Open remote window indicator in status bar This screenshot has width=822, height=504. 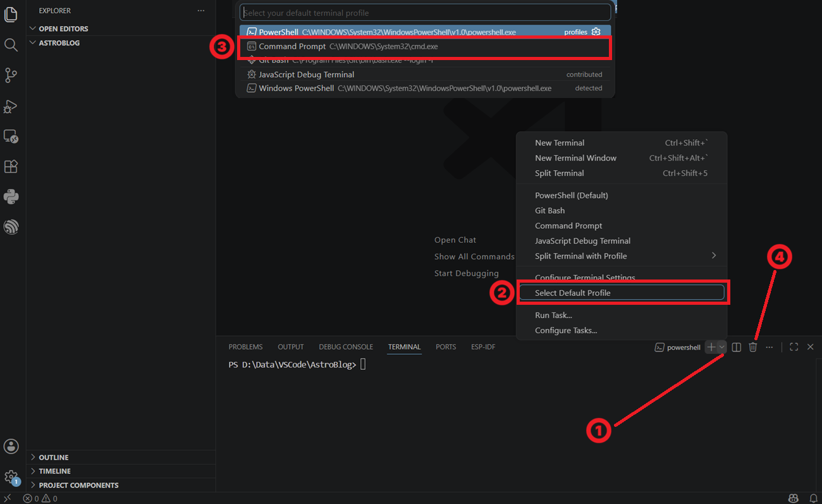8,498
